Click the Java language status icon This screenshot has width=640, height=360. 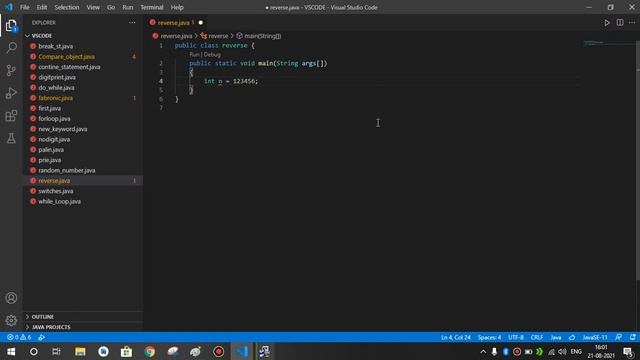point(572,338)
